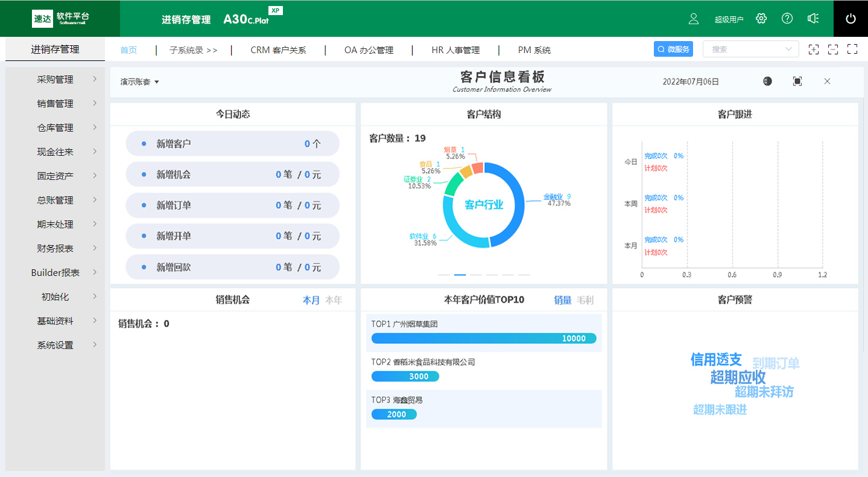Image resolution: width=868 pixels, height=477 pixels.
Task: Click the power logout icon
Action: point(850,19)
